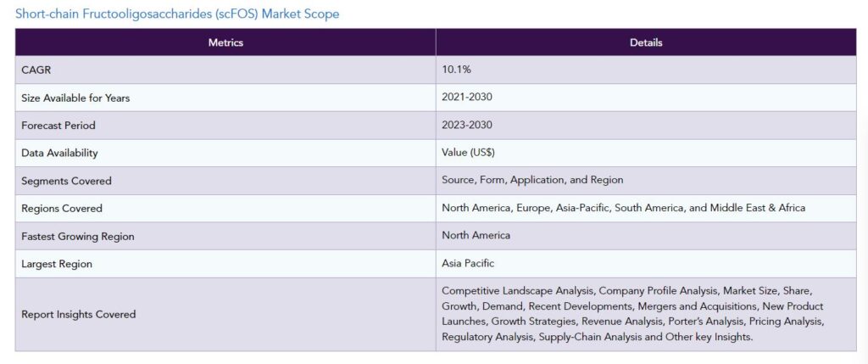Select the Largest Region label
This screenshot has width=868, height=364.
(57, 264)
